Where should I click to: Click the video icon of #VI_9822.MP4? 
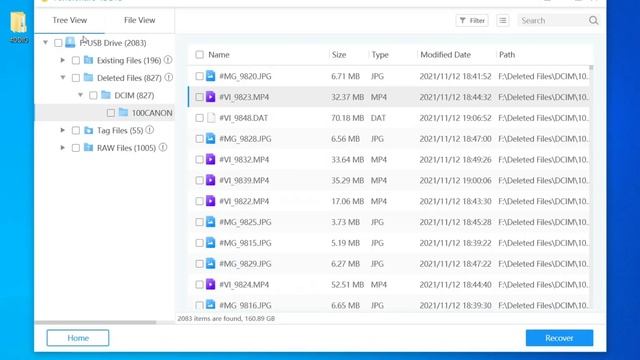coord(211,201)
